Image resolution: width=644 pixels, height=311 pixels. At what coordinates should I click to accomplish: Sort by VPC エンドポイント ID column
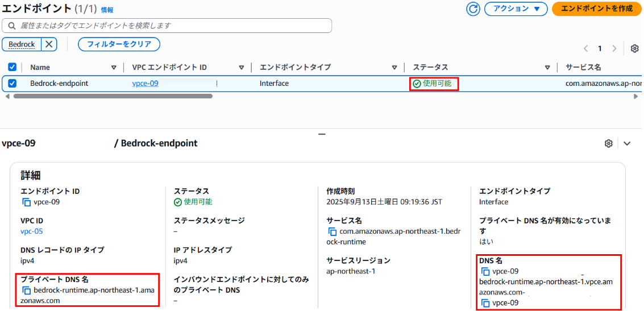click(242, 68)
